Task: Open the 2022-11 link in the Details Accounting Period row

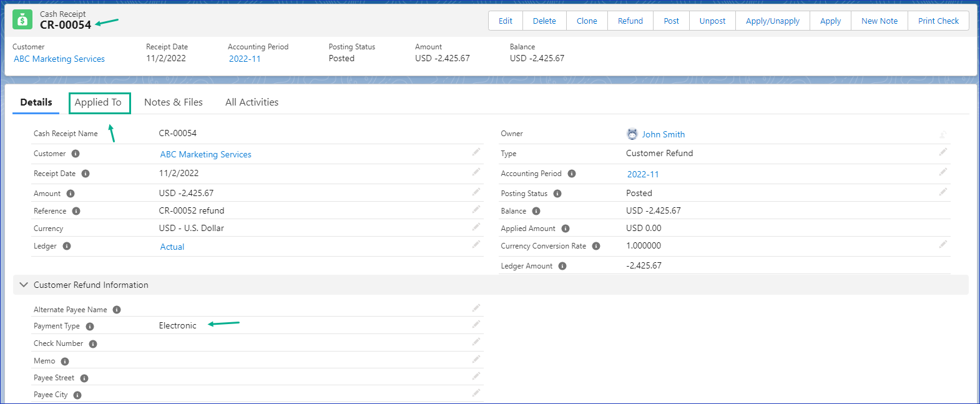Action: [x=643, y=174]
